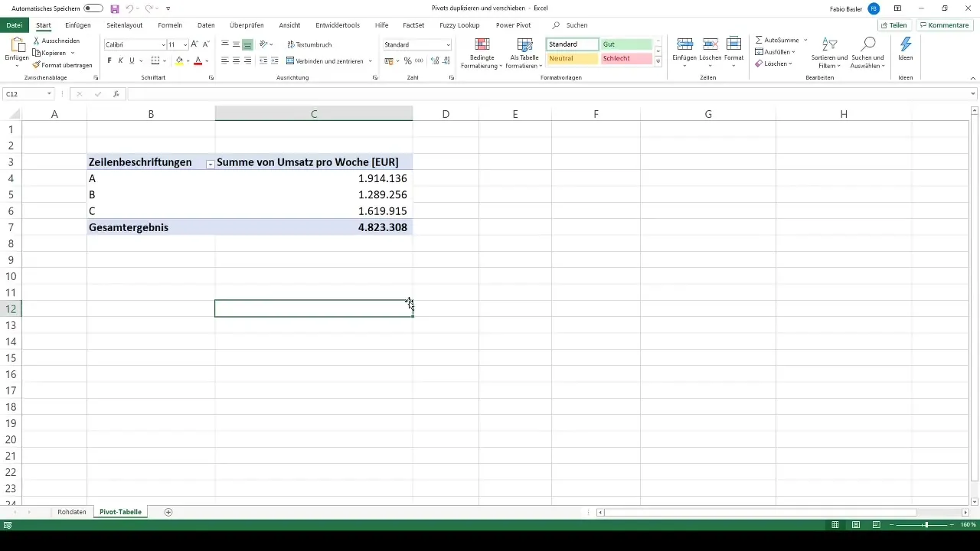Align text vertically to middle
The image size is (980, 551).
coord(236,44)
